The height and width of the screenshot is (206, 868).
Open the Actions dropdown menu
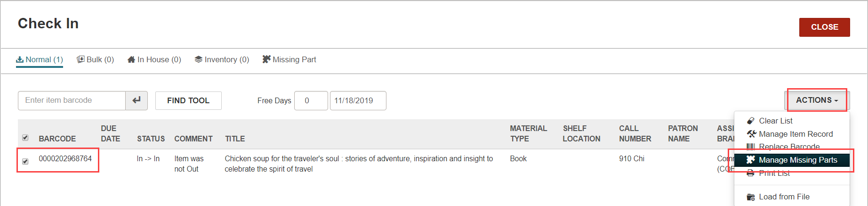817,100
